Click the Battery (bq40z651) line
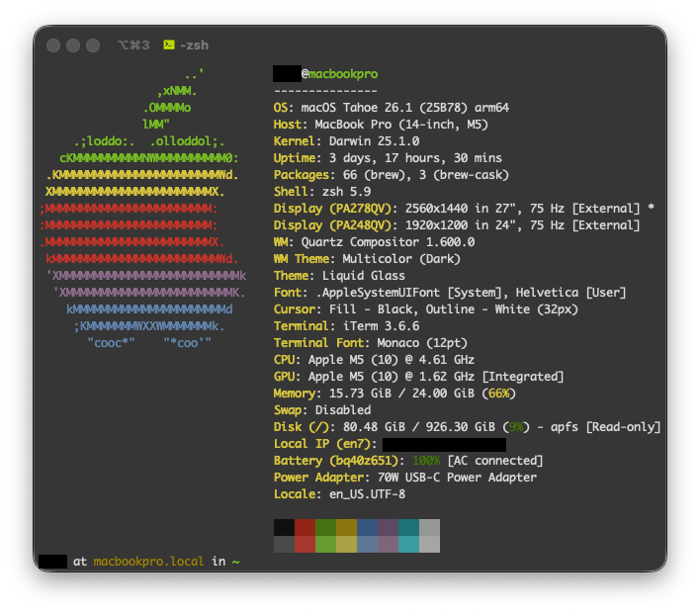Screen dimensions: 700x613 (x=408, y=461)
